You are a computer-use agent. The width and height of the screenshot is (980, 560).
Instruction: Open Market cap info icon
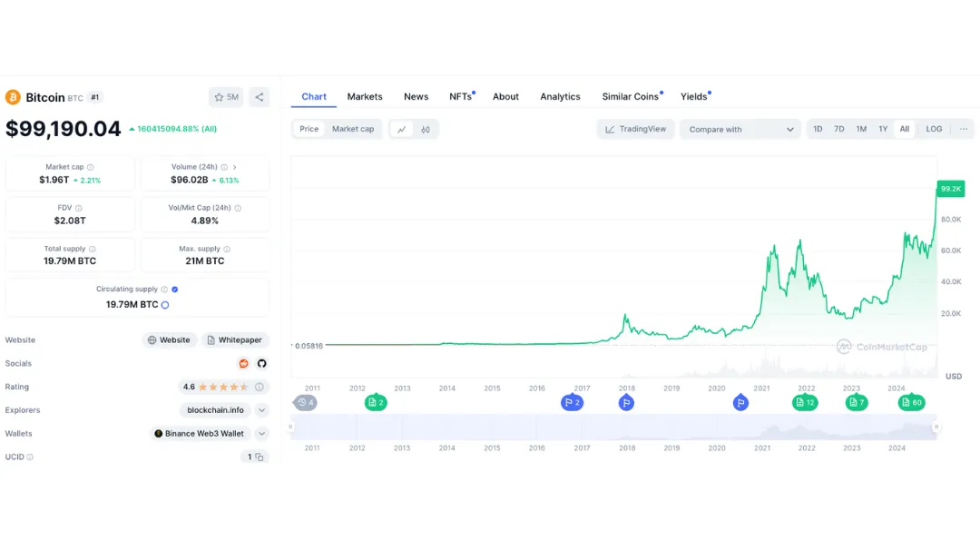[x=91, y=168]
